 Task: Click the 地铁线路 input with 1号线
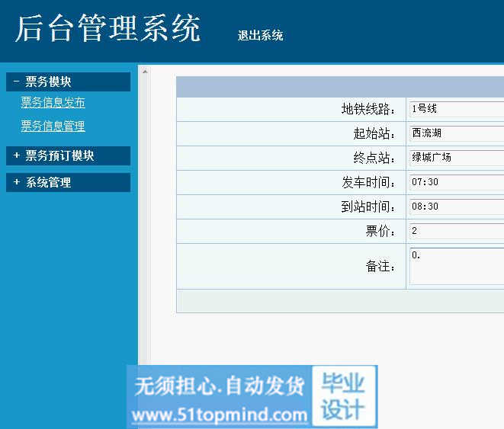[457, 108]
